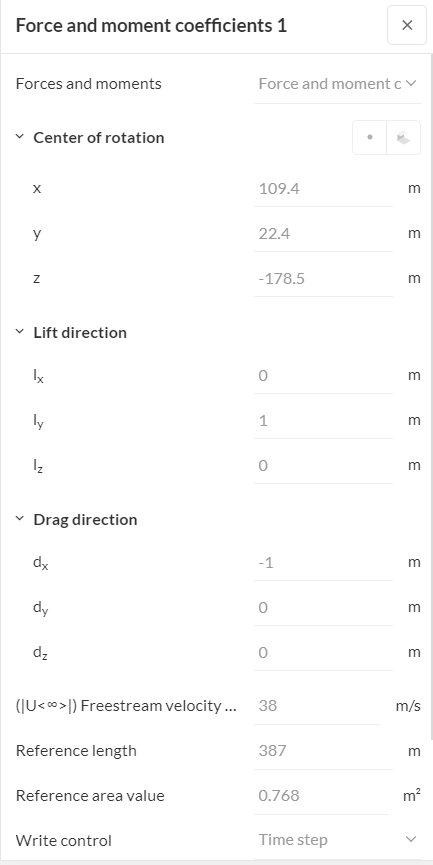Screen dimensions: 433x865
Task: Edit the center of rotation x value 109.4
Action: click(x=323, y=189)
